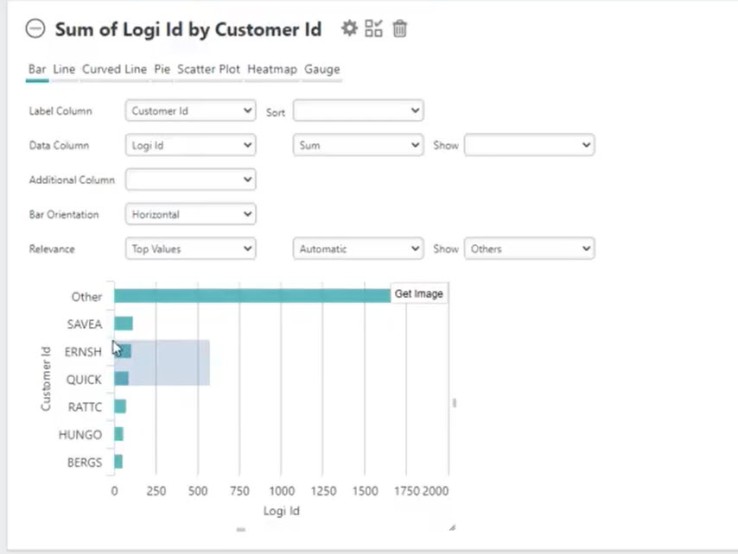Click the horizontal grip handle below chart
This screenshot has height=554, width=738.
click(x=241, y=530)
